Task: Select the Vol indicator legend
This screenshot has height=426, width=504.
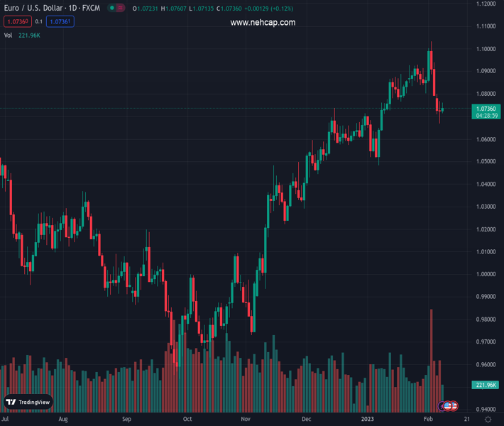Action: (x=9, y=35)
